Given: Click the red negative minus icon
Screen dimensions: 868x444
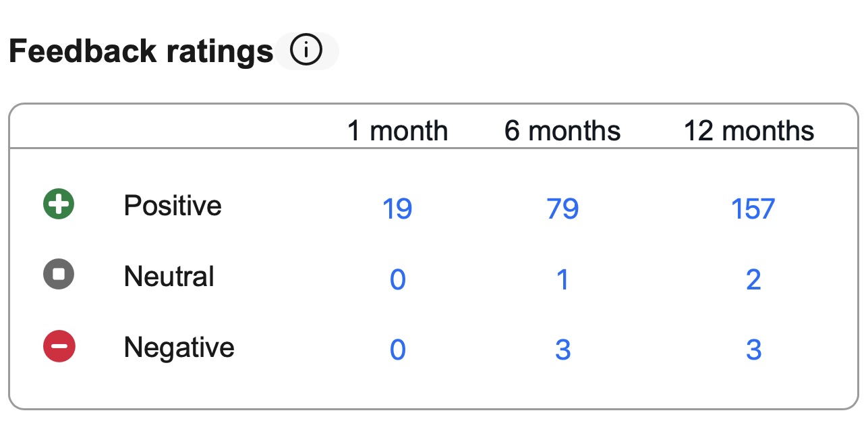Looking at the screenshot, I should click(x=59, y=346).
